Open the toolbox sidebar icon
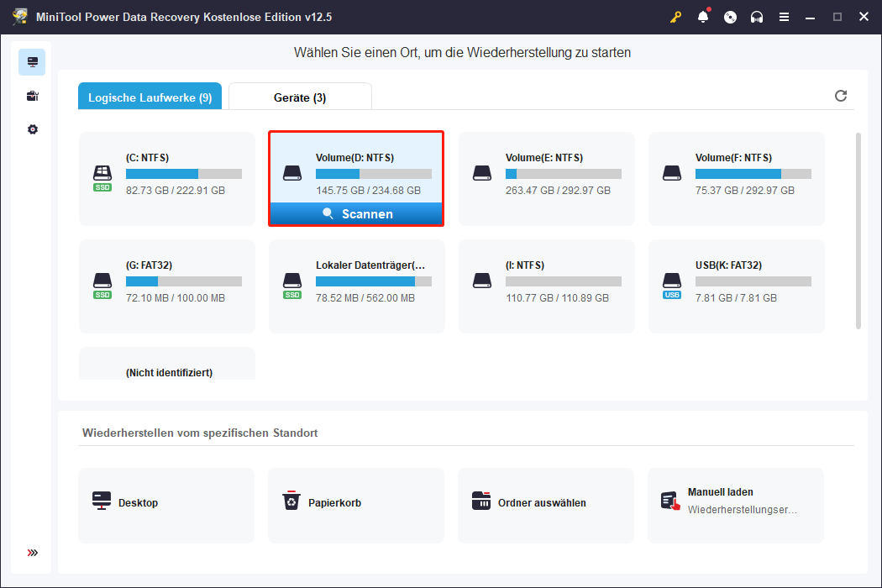This screenshot has width=882, height=588. [x=33, y=96]
